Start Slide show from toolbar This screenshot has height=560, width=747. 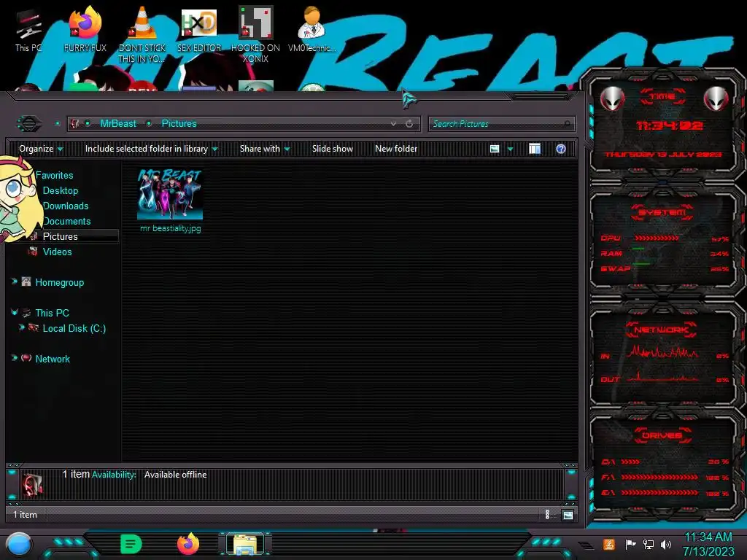point(333,149)
